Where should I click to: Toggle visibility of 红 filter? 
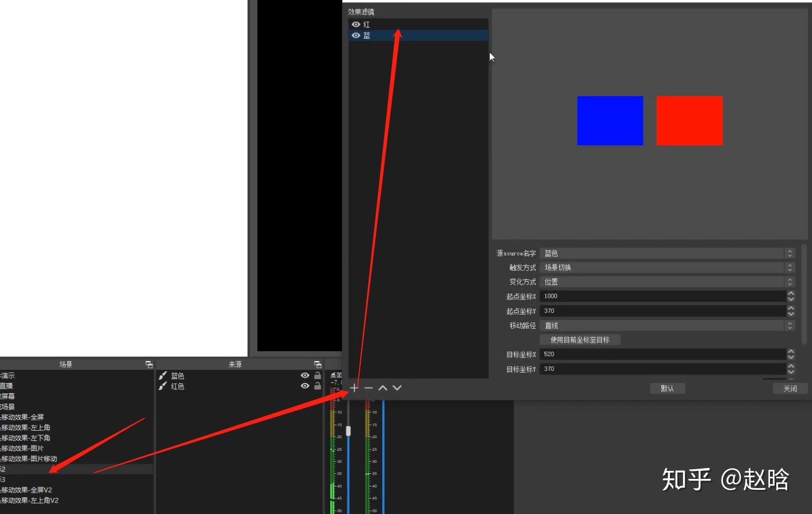(x=356, y=24)
